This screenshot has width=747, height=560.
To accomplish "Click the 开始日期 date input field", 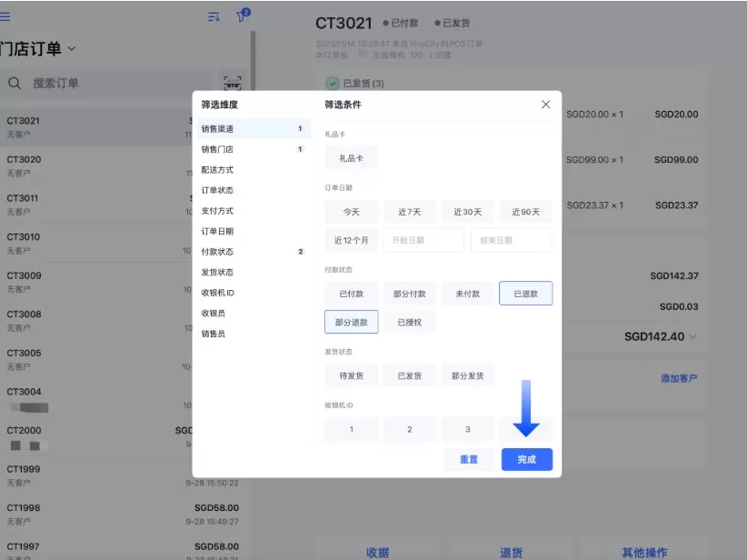I will (x=423, y=240).
